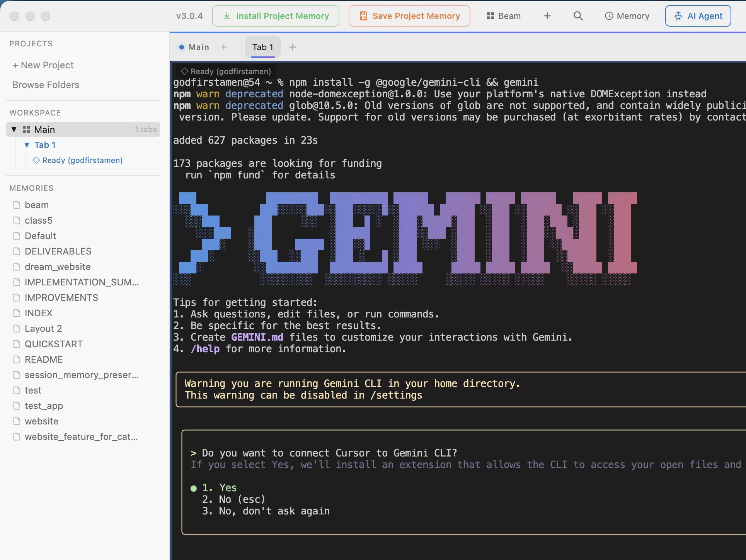Click Install Project Memory button
This screenshot has height=560, width=746.
276,16
